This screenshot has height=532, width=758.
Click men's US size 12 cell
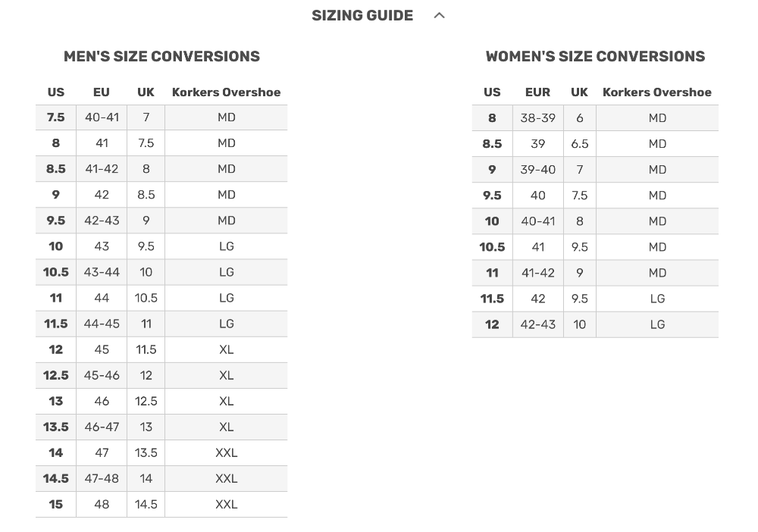click(56, 349)
